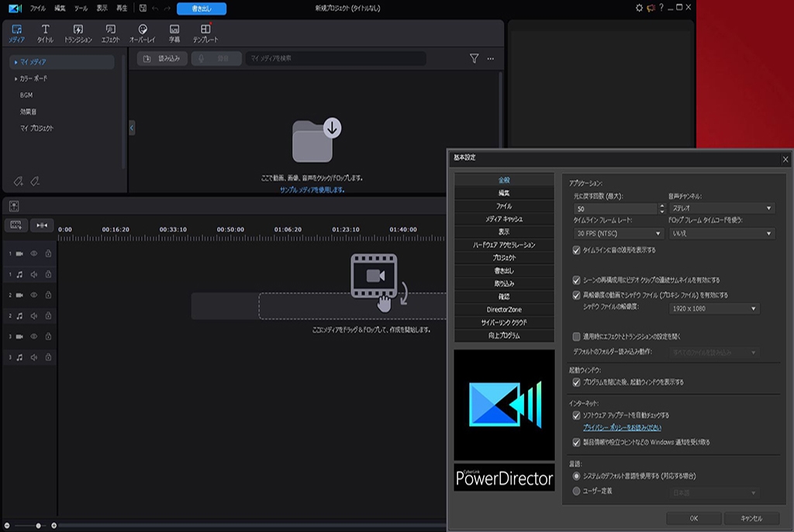
Task: Open the エフェクト room icon
Action: (x=110, y=33)
